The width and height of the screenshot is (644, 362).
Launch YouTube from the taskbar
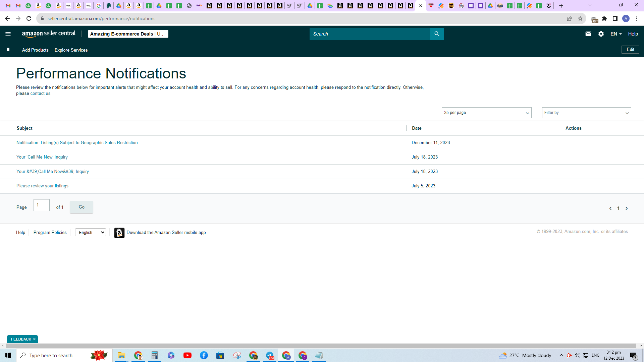(x=187, y=355)
